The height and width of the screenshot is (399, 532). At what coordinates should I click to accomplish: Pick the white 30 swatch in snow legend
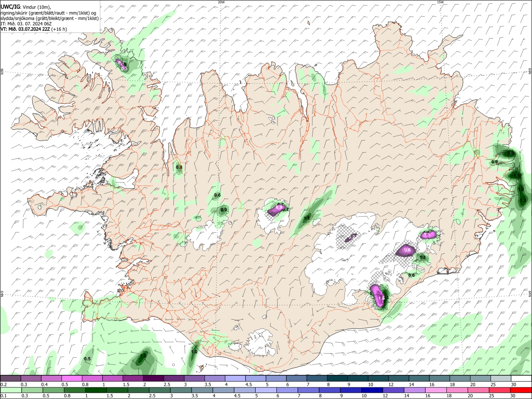tap(521, 379)
